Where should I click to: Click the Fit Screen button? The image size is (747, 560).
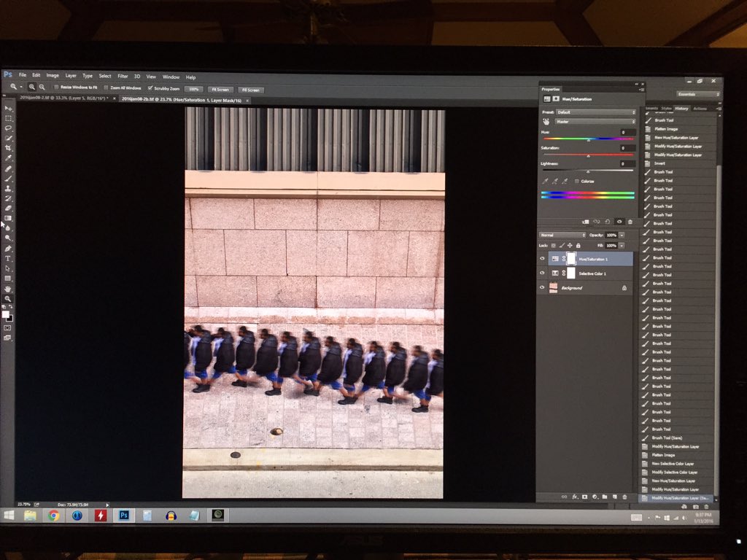tap(220, 90)
